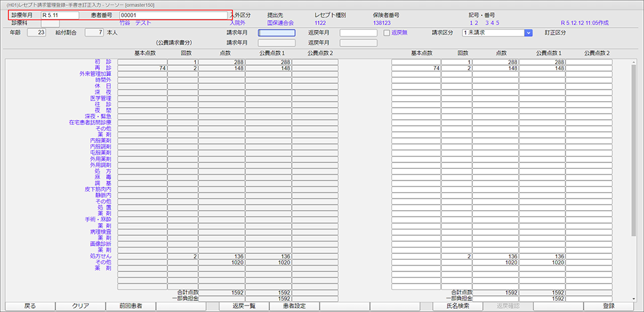Click the 公費請求書分 請求年月 field
Image resolution: width=644 pixels, height=312 pixels.
click(276, 43)
